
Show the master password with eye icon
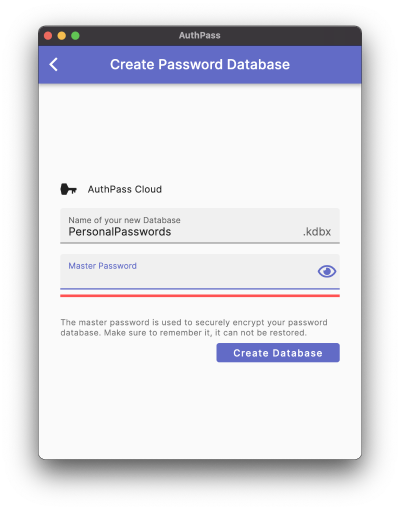(327, 271)
